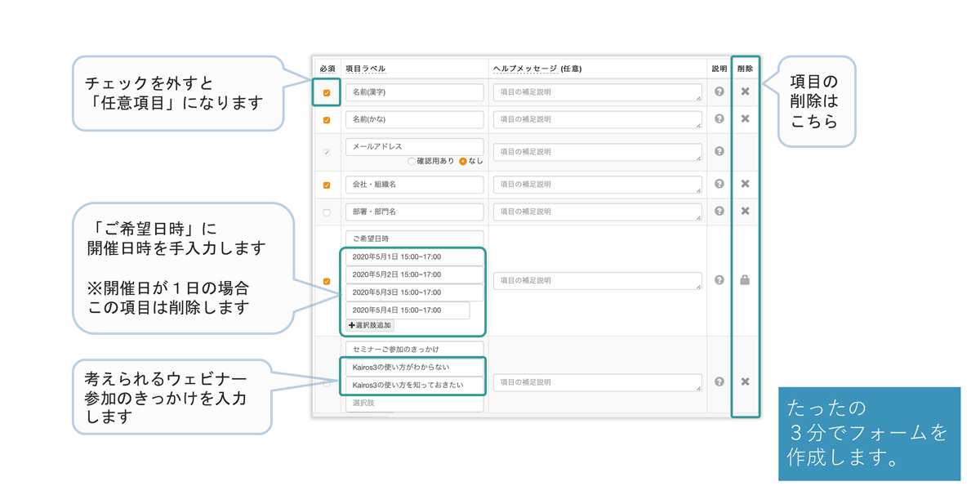Click help message box for ご希望日時 row

coord(597,280)
